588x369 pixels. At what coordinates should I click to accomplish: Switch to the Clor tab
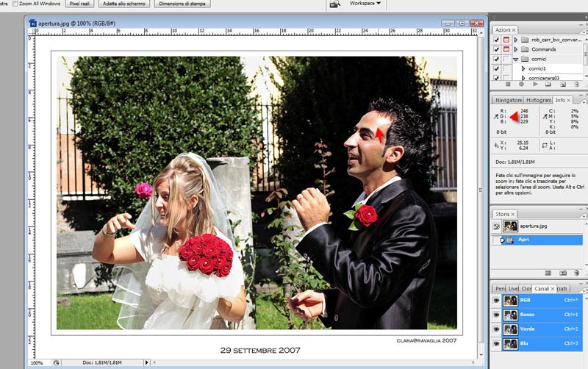tap(526, 289)
